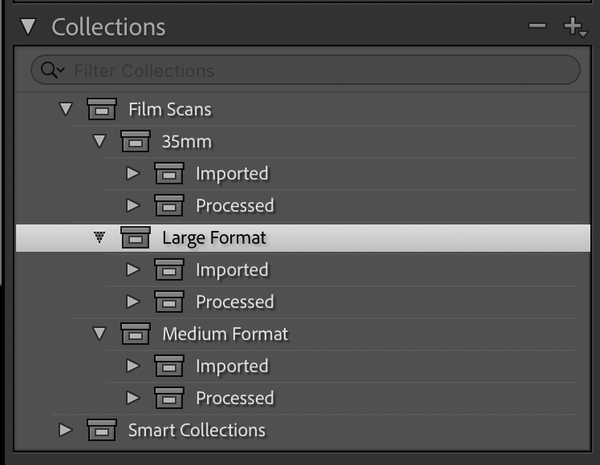600x465 pixels.
Task: Click the Medium Format set box icon
Action: pyautogui.click(x=135, y=333)
